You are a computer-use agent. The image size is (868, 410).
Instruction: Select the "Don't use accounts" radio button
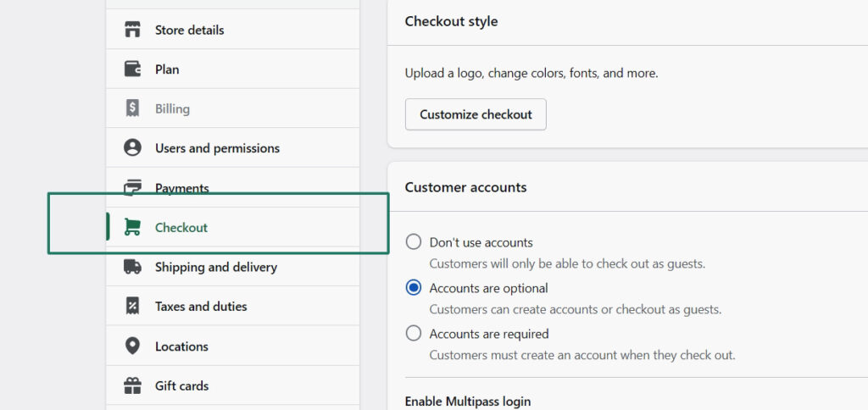[414, 242]
